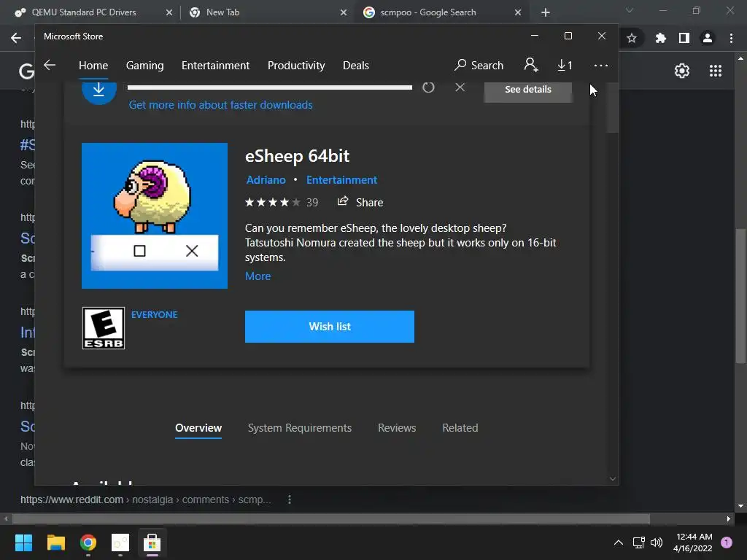Image resolution: width=747 pixels, height=560 pixels.
Task: Click Chrome back arrow
Action: tap(16, 38)
